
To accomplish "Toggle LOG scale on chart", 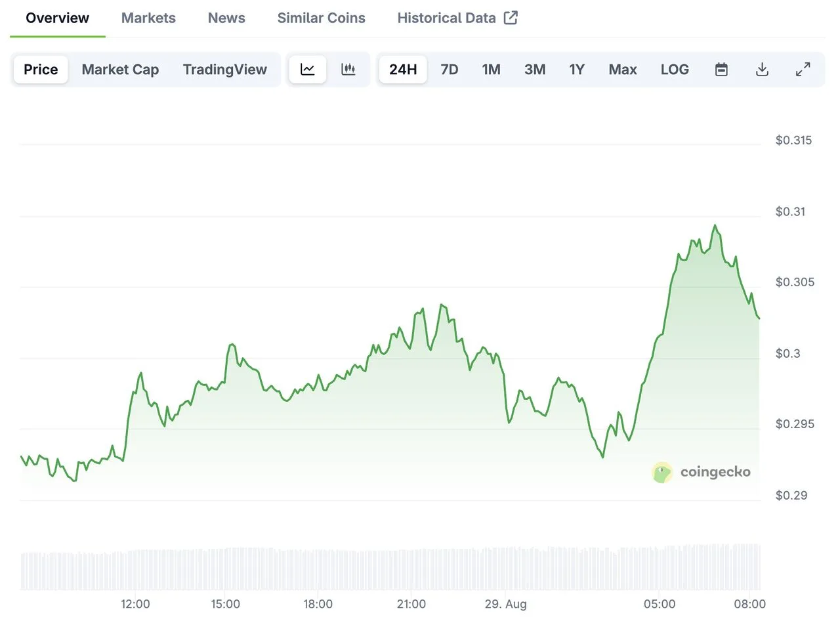I will (675, 70).
